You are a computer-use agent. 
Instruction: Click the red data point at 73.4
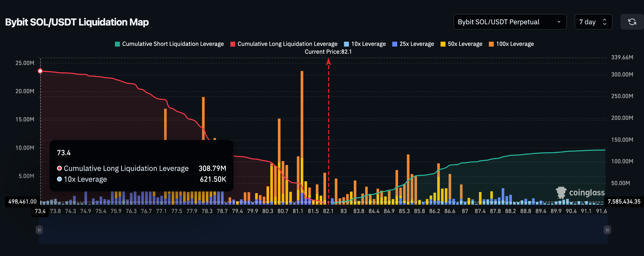click(x=40, y=71)
